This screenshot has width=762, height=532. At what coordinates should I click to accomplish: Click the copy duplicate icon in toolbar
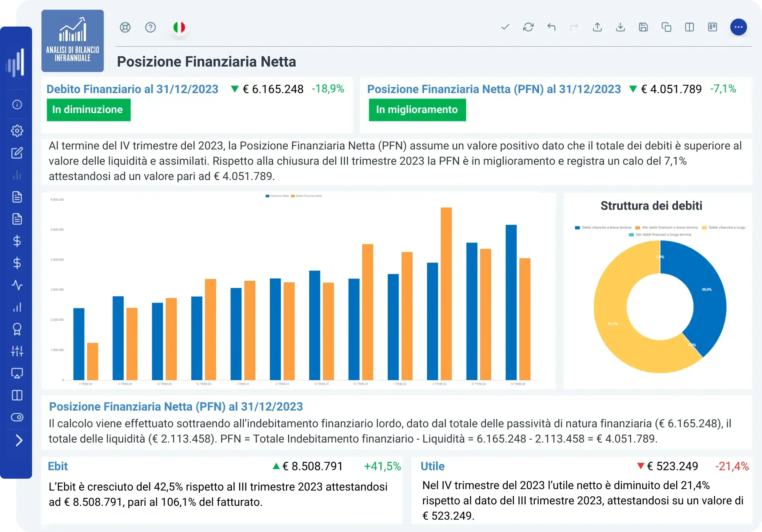coord(666,27)
